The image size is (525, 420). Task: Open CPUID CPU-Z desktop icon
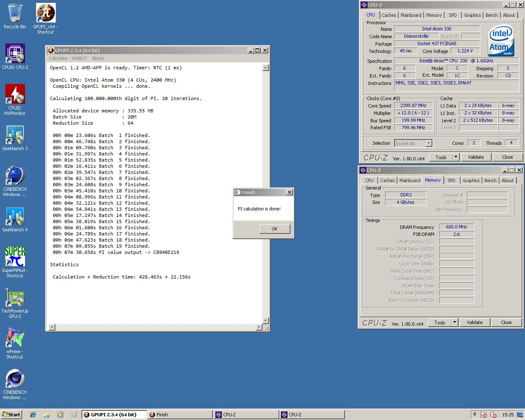click(15, 57)
